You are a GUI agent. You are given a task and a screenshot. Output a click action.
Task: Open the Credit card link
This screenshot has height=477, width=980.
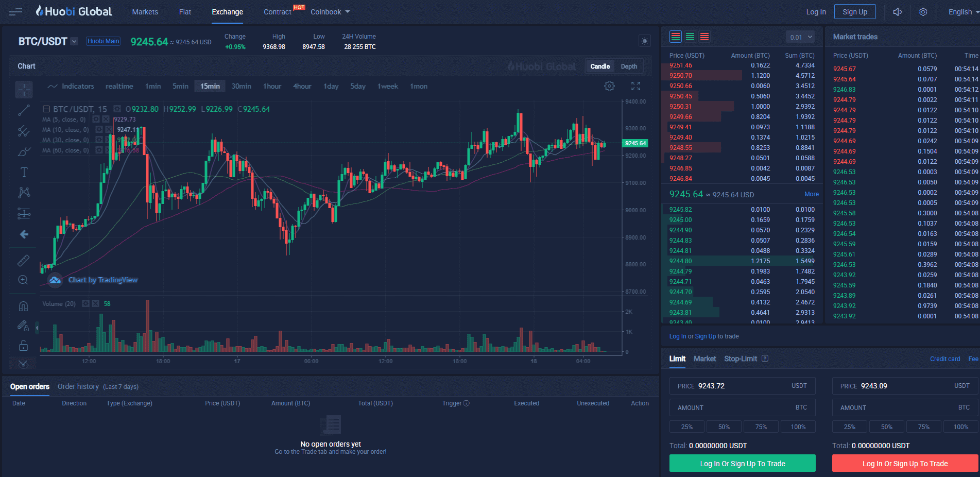click(945, 359)
